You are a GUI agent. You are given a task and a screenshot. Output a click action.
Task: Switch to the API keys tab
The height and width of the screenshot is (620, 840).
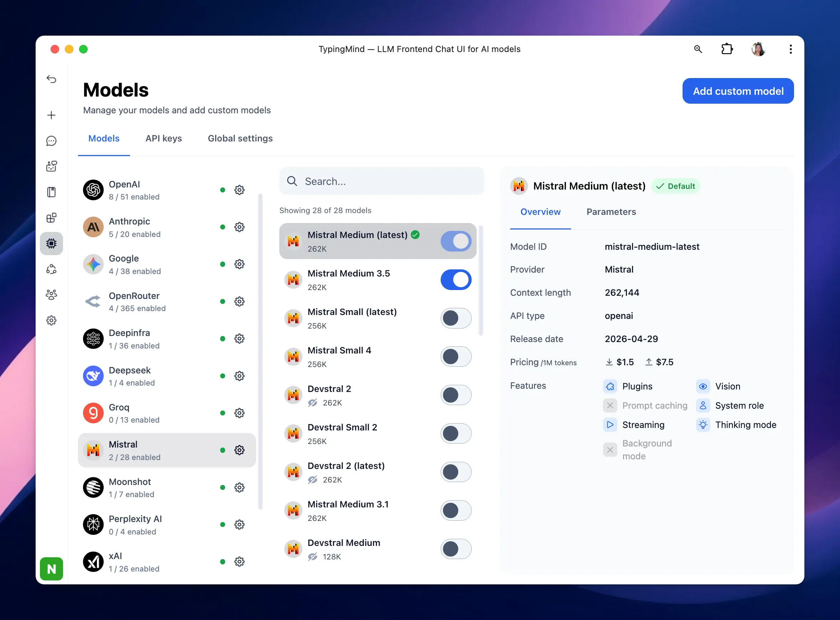(164, 139)
